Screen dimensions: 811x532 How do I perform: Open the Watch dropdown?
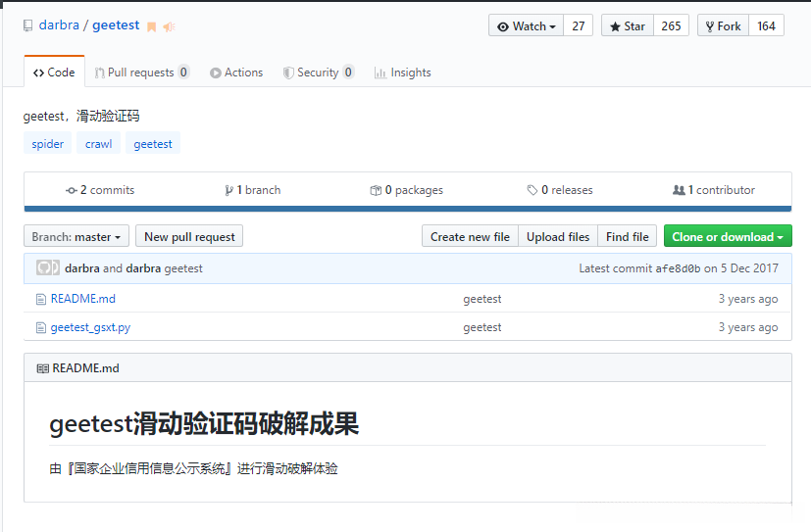(x=526, y=25)
